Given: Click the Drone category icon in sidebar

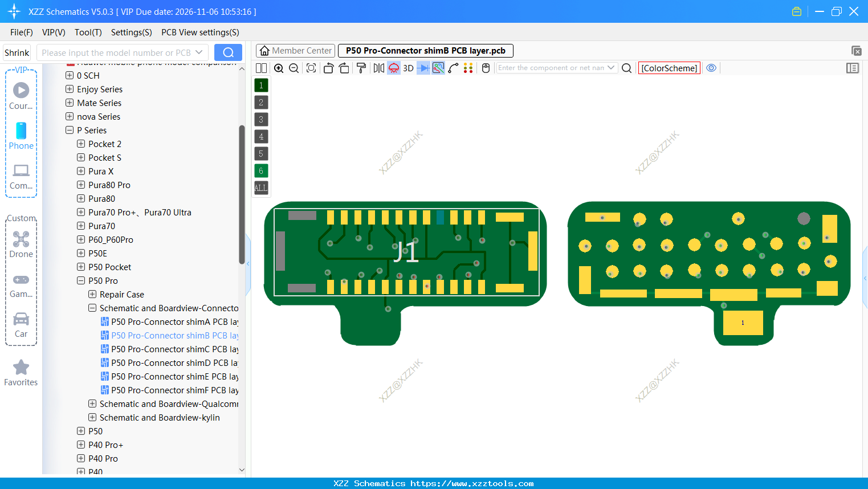Looking at the screenshot, I should click(21, 239).
